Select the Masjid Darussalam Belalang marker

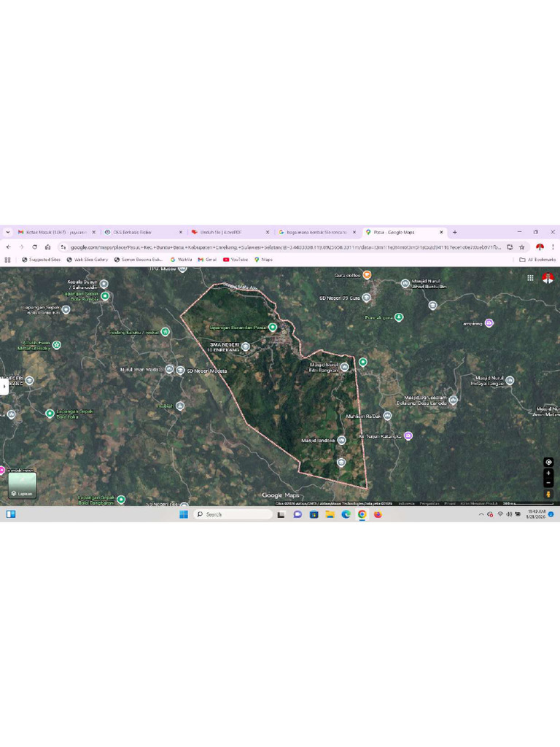pos(453,400)
